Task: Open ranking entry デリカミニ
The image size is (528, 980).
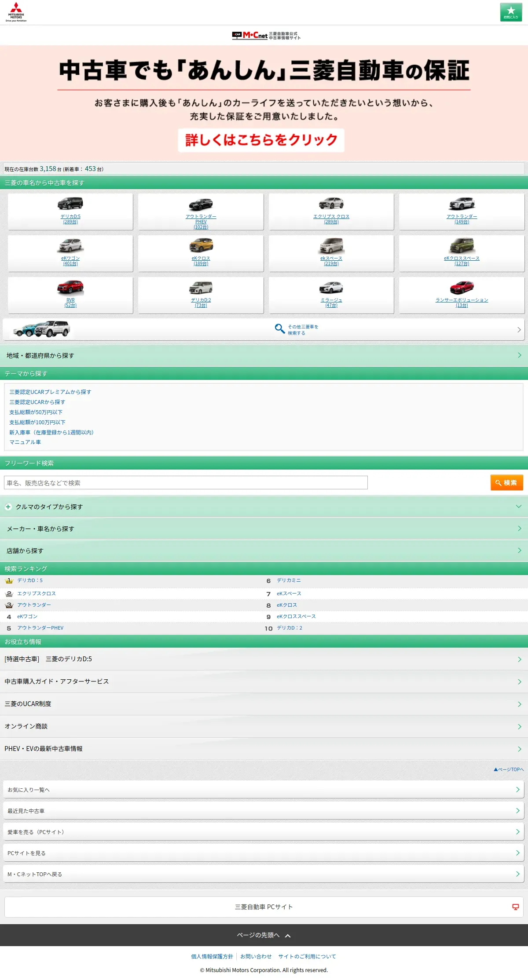Action: pos(289,580)
